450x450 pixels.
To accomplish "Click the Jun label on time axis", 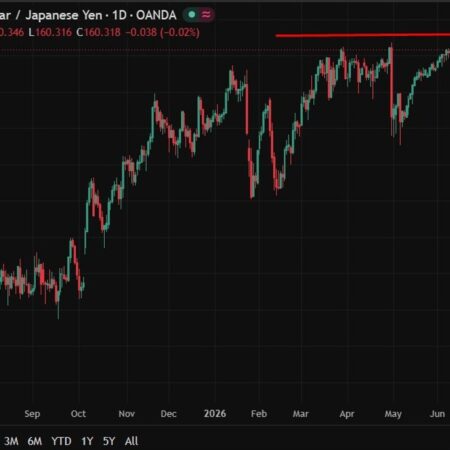I will (x=437, y=414).
